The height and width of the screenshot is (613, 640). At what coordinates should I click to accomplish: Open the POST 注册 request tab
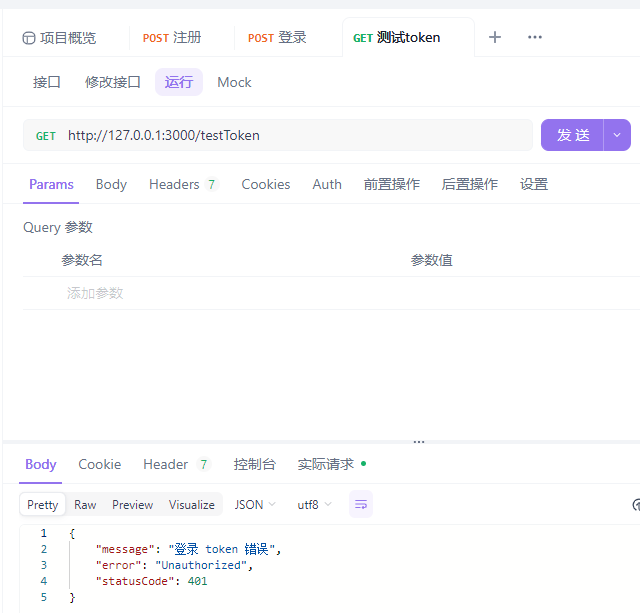pyautogui.click(x=172, y=38)
